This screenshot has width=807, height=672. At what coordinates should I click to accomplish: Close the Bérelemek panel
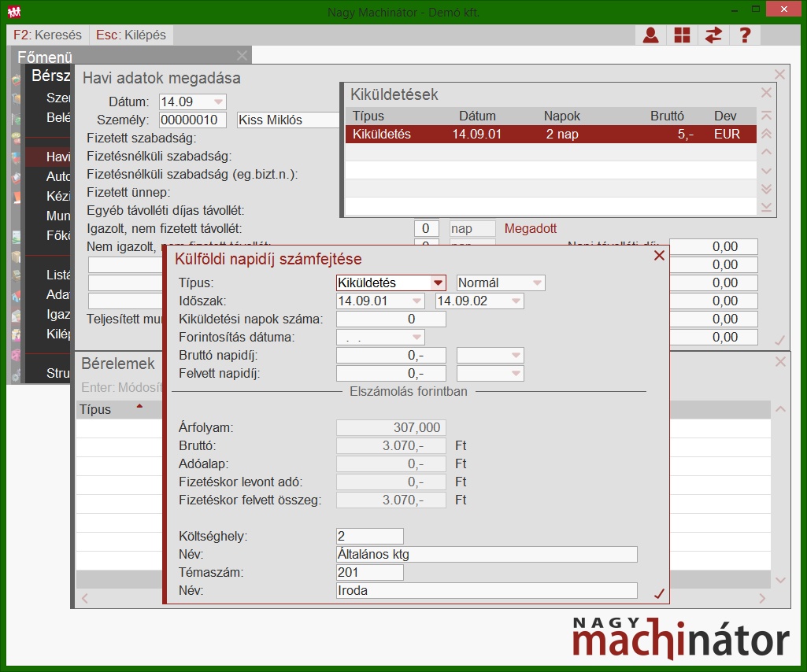pyautogui.click(x=780, y=362)
